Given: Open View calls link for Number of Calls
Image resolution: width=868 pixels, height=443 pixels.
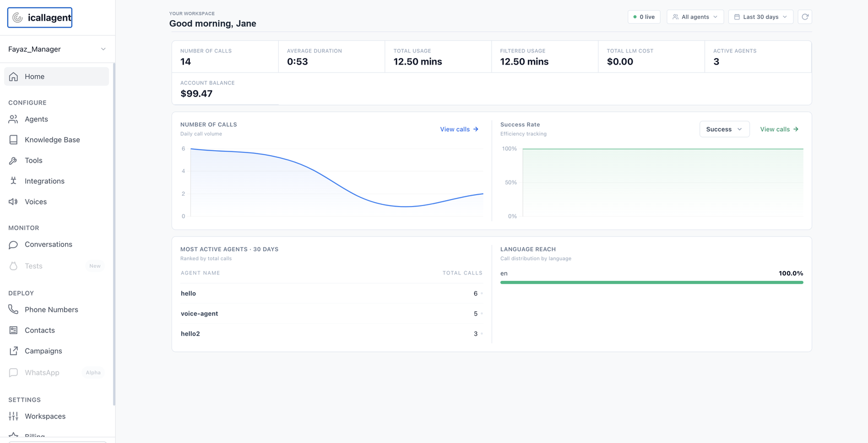Looking at the screenshot, I should [x=459, y=129].
